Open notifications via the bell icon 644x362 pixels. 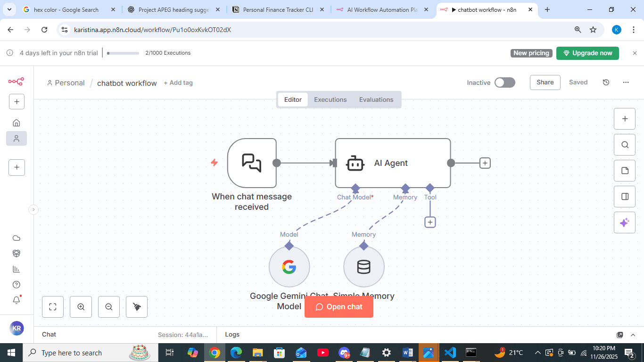(17, 299)
